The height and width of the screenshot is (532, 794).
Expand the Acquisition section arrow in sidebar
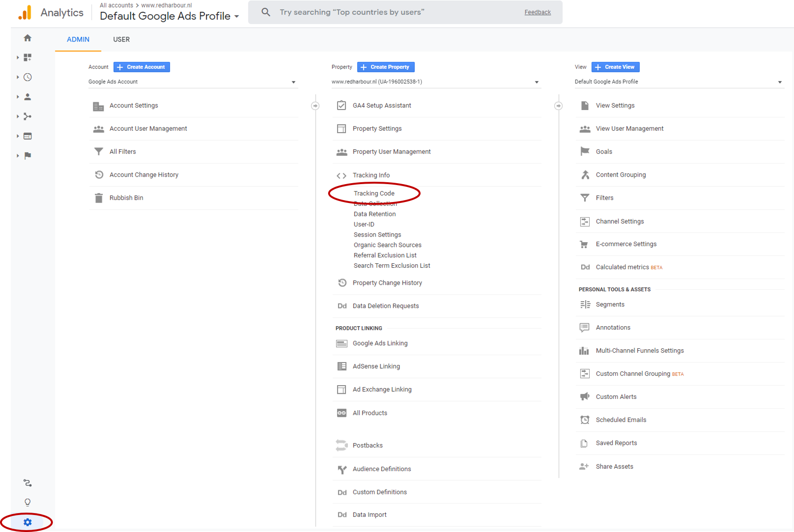pos(18,116)
